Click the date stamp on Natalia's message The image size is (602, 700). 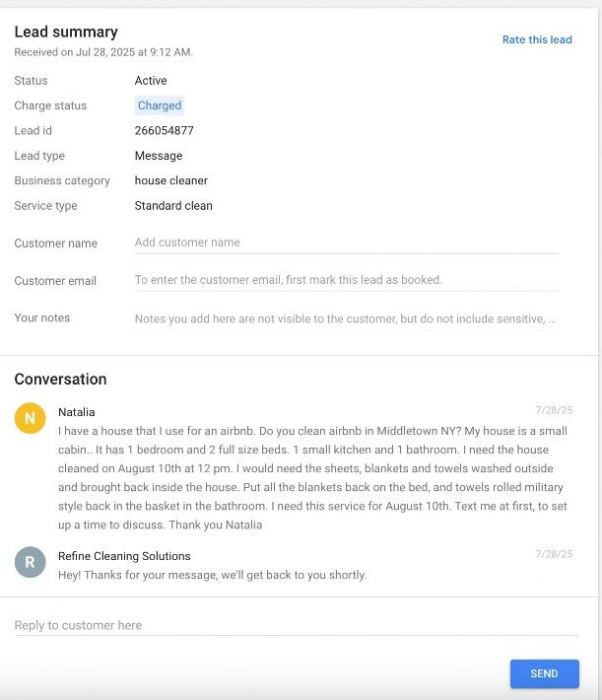pyautogui.click(x=554, y=409)
